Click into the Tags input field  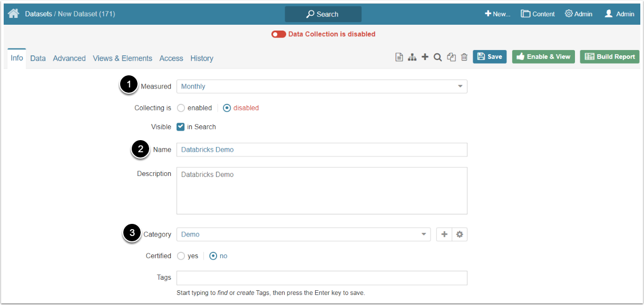click(x=322, y=278)
